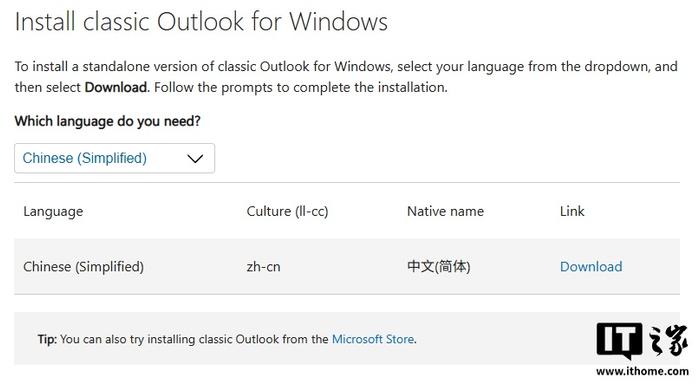This screenshot has width=700, height=384.
Task: Click the Language column header
Action: [x=53, y=211]
